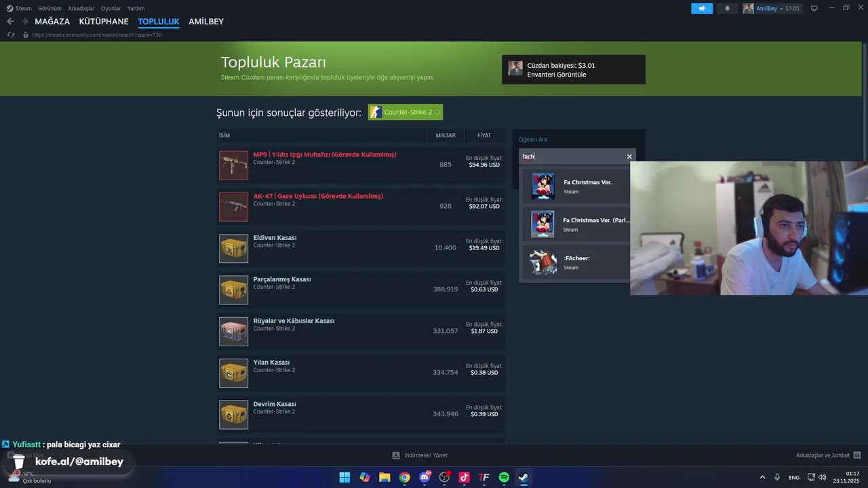The image size is (868, 488).
Task: Switch to the KÜTÜPHANE tab
Action: click(x=104, y=22)
